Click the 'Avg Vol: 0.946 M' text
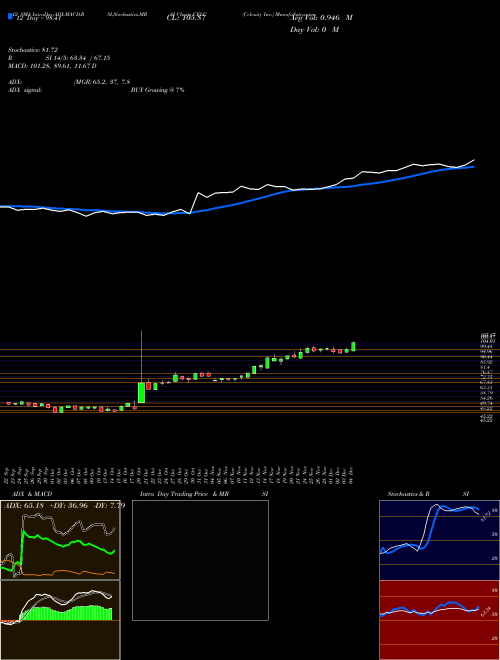Screen dimensions: 500x660 (321, 18)
